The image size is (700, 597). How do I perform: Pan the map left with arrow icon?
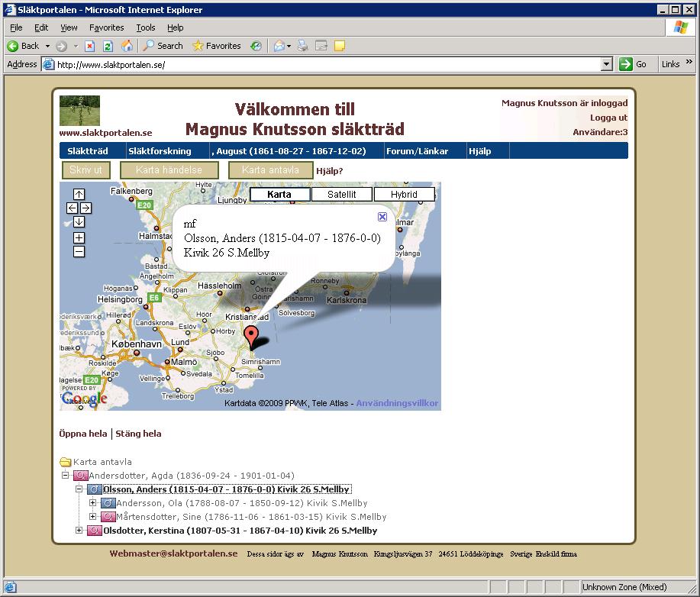72,208
